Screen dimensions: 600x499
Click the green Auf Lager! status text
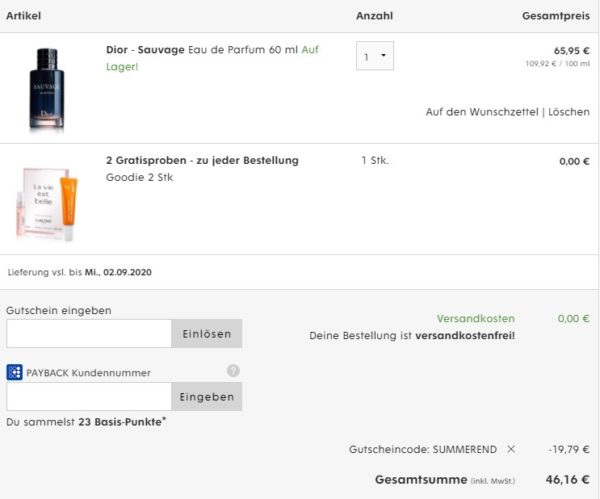[122, 67]
